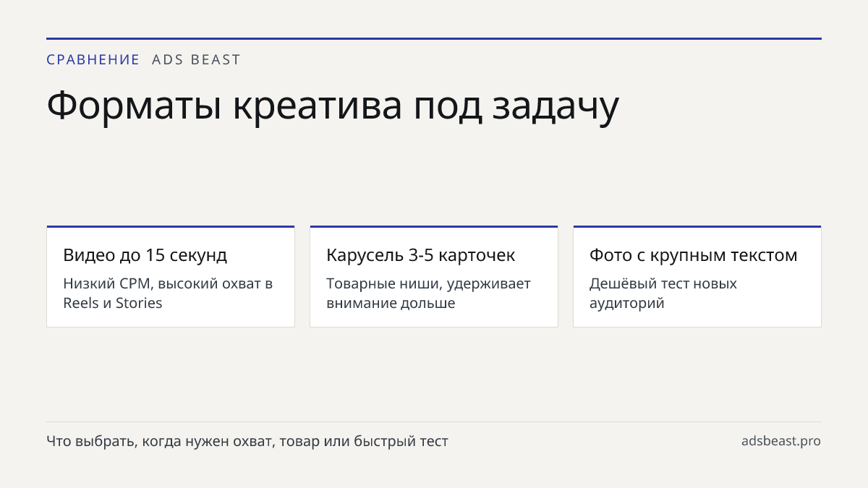
Task: Click the footer text Что выбрать, когда нужен охват
Action: pos(247,441)
